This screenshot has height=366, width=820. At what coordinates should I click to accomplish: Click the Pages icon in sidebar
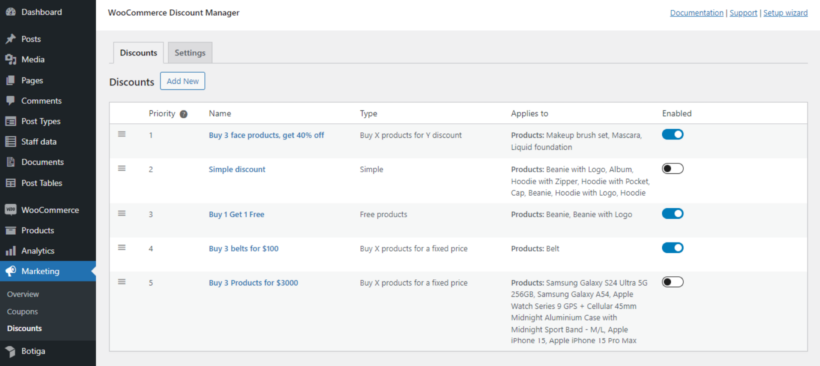(x=10, y=80)
